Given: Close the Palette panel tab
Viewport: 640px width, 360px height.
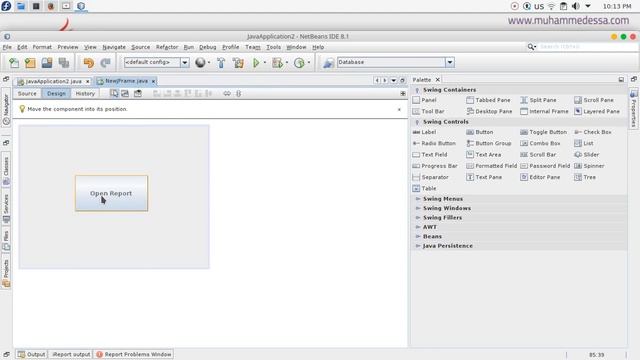Looking at the screenshot, I should [x=438, y=80].
